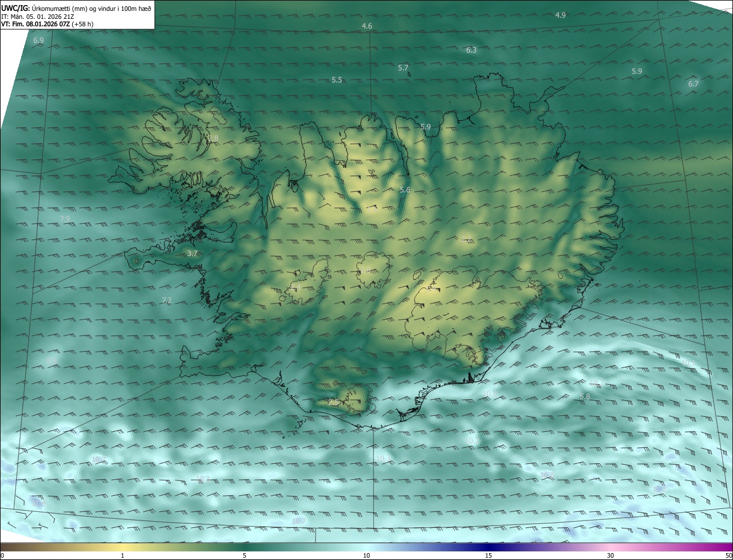Click the 5.8 value label on the map
This screenshot has height=560, width=733.
[x=585, y=397]
